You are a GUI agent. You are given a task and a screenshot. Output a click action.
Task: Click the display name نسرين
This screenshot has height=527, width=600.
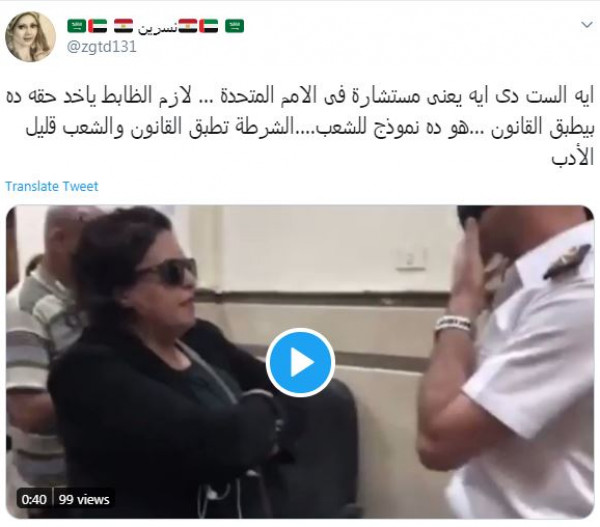click(157, 27)
